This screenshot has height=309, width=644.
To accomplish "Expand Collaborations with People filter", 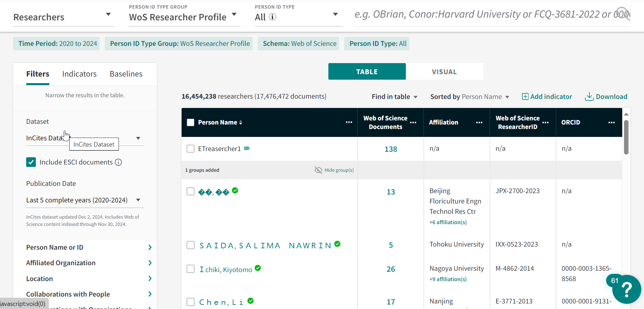I will pyautogui.click(x=89, y=294).
